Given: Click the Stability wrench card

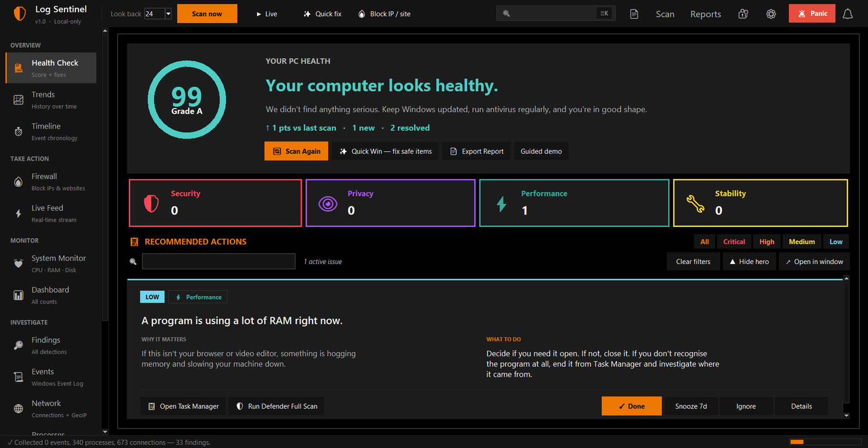Looking at the screenshot, I should [761, 203].
